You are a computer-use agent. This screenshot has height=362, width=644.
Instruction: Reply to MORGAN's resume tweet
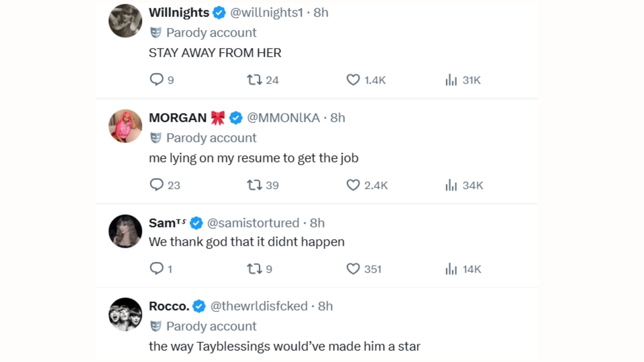[x=156, y=185]
